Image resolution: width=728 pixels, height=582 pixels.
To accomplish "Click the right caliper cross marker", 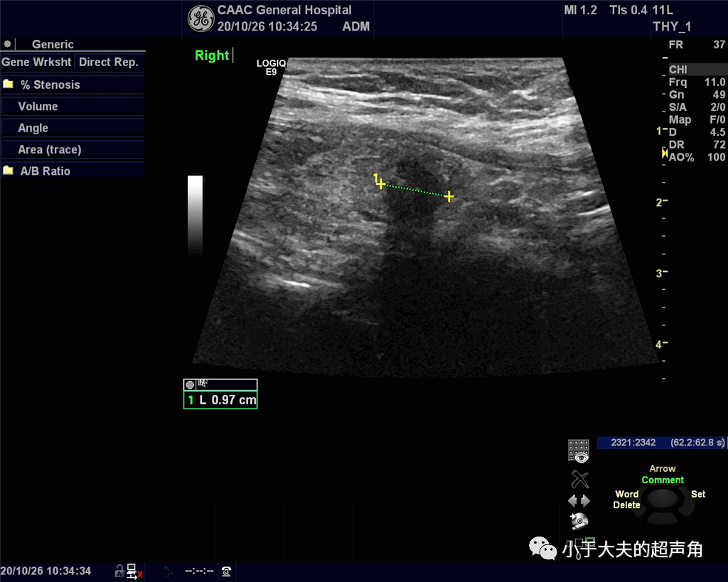I will [x=449, y=196].
